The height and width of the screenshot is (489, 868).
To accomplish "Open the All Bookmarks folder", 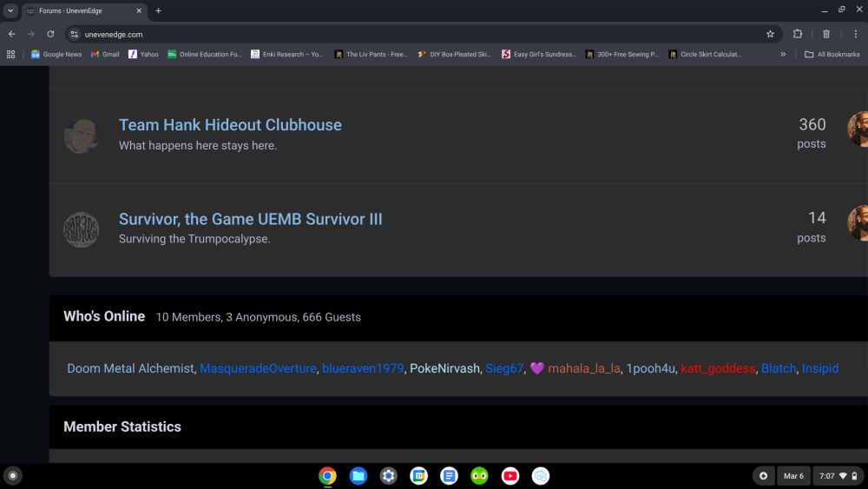I will pos(832,54).
